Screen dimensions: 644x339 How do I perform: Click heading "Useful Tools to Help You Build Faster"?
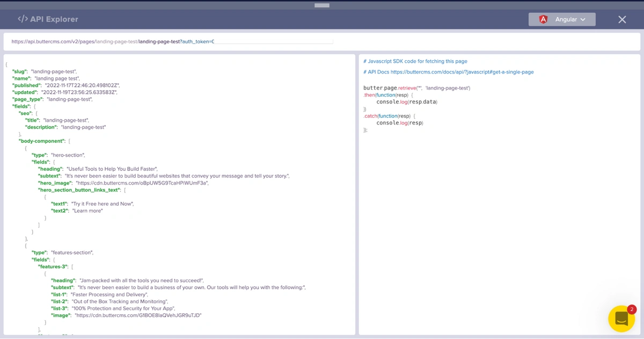pos(112,169)
